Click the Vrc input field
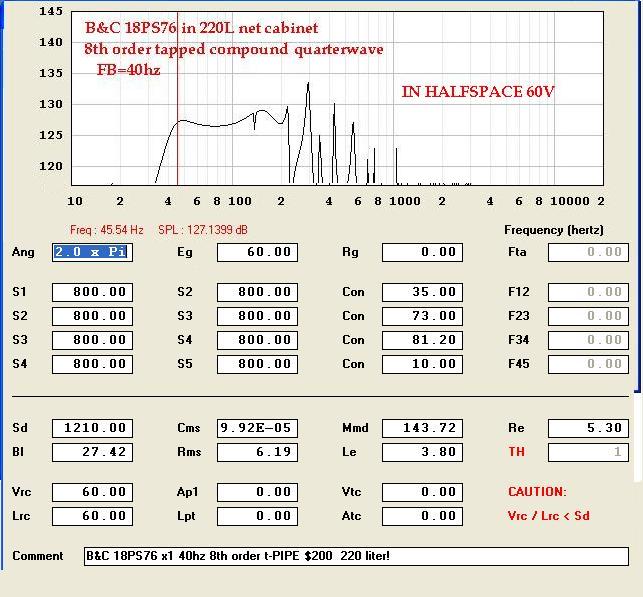 (92, 492)
